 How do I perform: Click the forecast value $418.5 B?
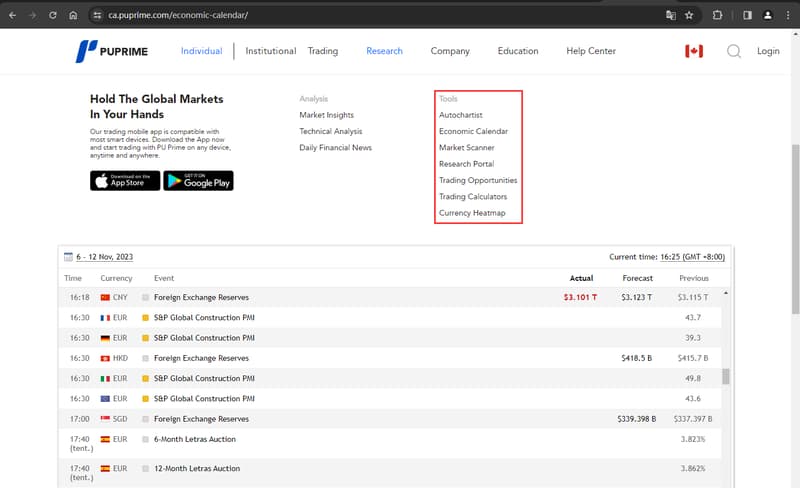tap(636, 358)
